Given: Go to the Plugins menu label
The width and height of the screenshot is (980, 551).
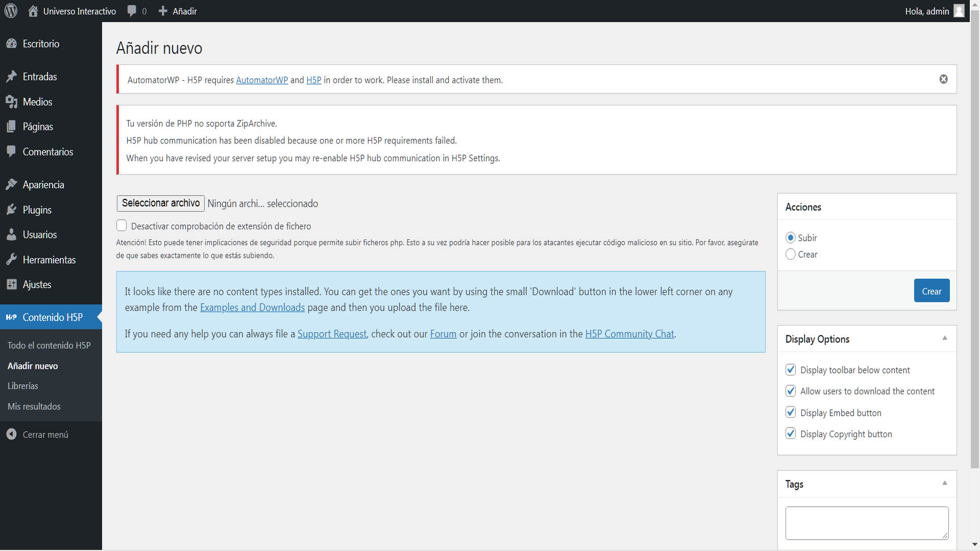Looking at the screenshot, I should coord(37,210).
